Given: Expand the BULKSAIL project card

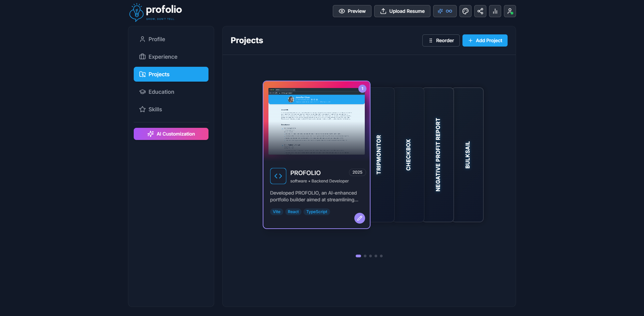Looking at the screenshot, I should coord(468,155).
